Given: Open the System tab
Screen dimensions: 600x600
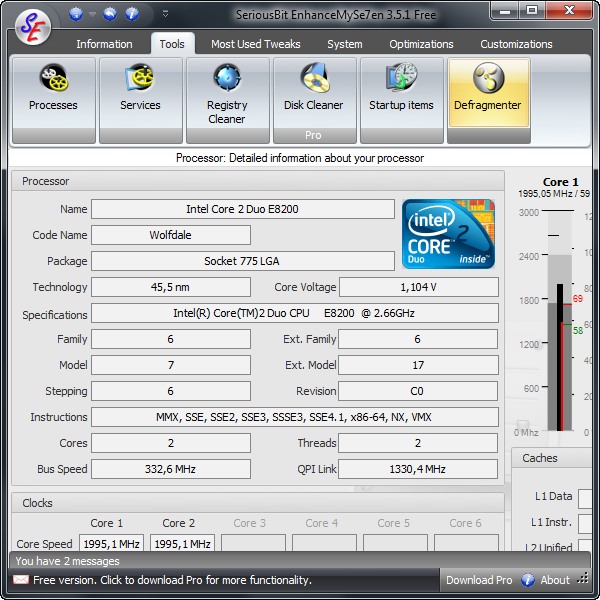Looking at the screenshot, I should tap(345, 44).
